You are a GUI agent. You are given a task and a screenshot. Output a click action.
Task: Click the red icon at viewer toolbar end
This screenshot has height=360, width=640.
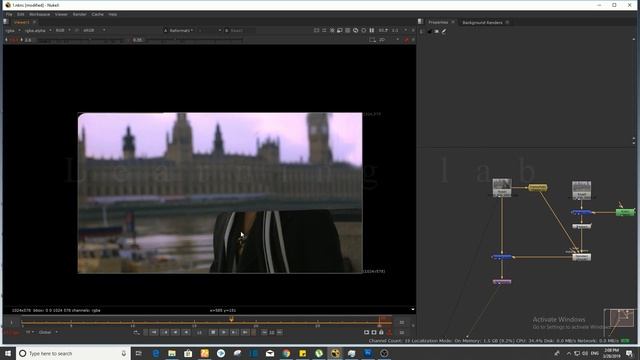tap(406, 40)
